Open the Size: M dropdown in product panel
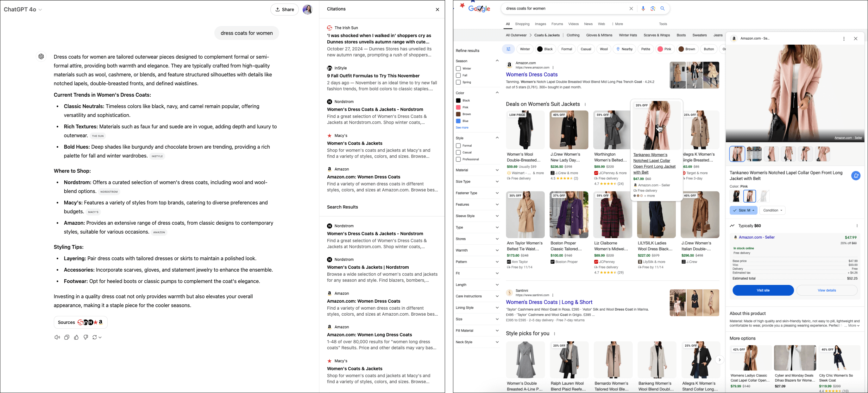This screenshot has width=868, height=393. coord(743,210)
